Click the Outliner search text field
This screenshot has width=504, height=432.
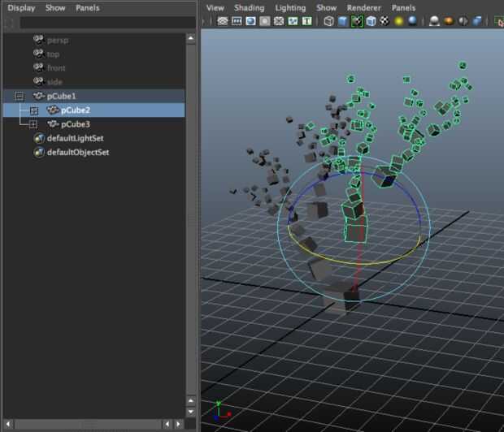[107, 23]
